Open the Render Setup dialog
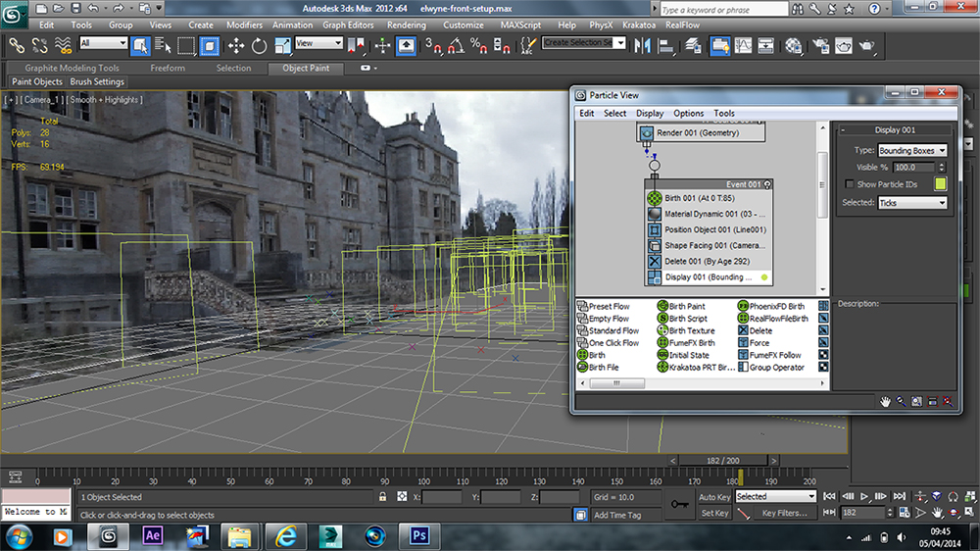The width and height of the screenshot is (980, 551). [x=820, y=45]
